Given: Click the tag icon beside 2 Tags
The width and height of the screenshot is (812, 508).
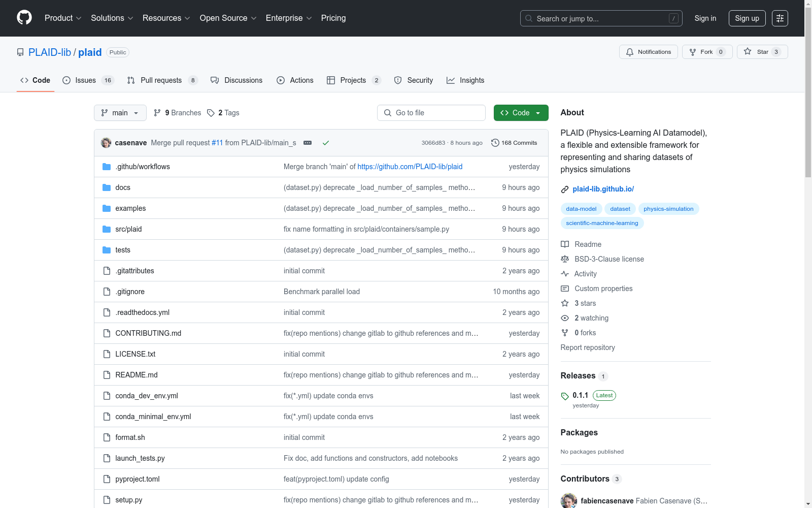Looking at the screenshot, I should pos(211,113).
